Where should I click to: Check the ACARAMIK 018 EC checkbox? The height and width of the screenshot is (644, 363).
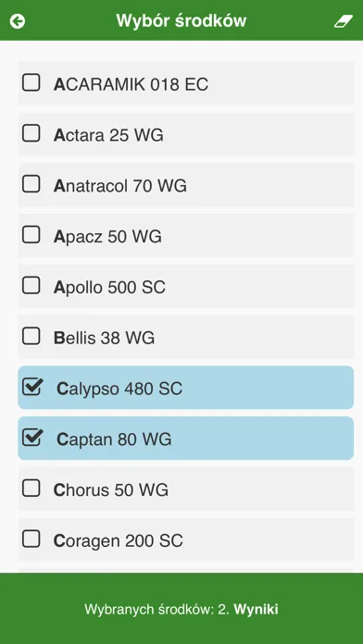[x=31, y=82]
